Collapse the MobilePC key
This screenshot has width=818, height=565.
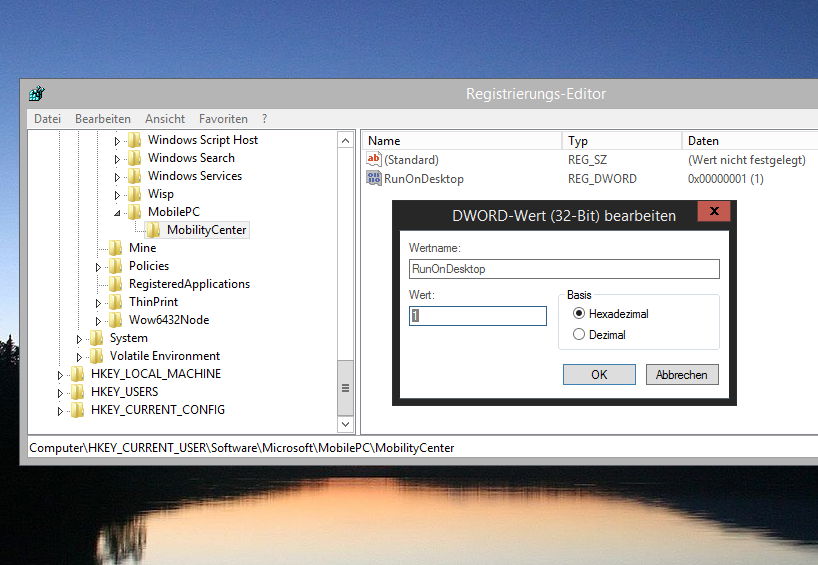tap(117, 213)
